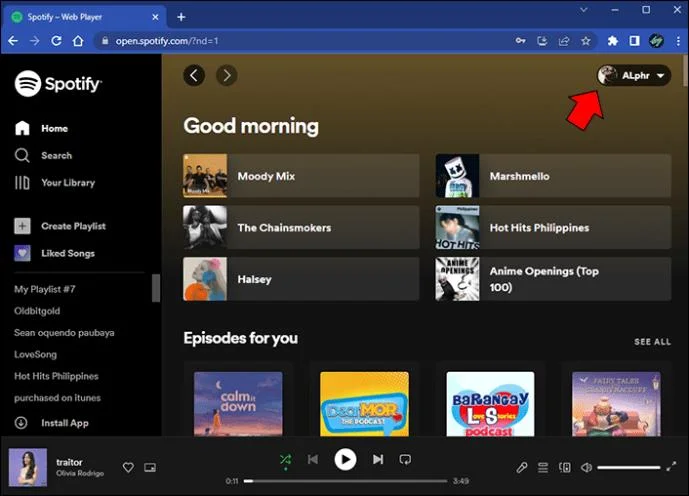
Task: Click the song progress bar
Action: [x=345, y=481]
